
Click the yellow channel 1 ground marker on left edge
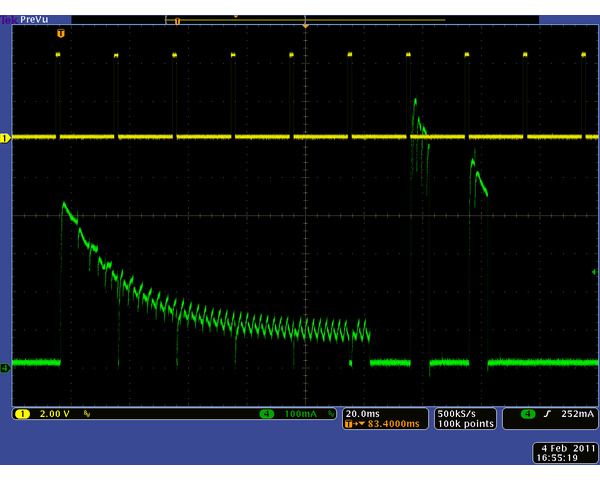click(5, 138)
